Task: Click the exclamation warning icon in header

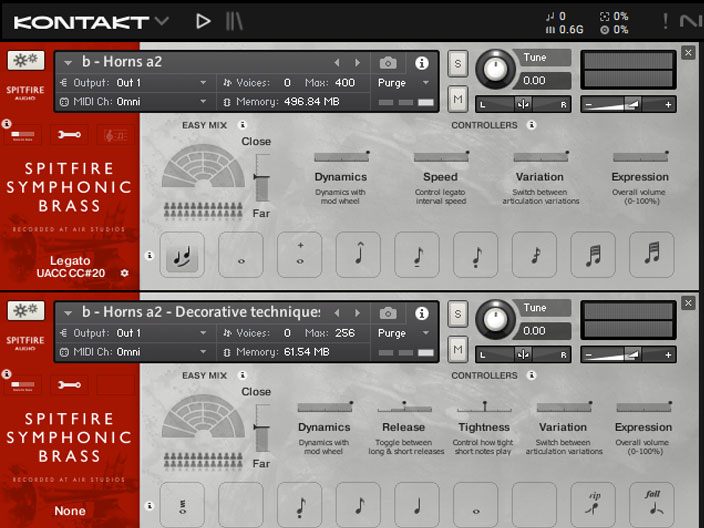Action: point(665,21)
